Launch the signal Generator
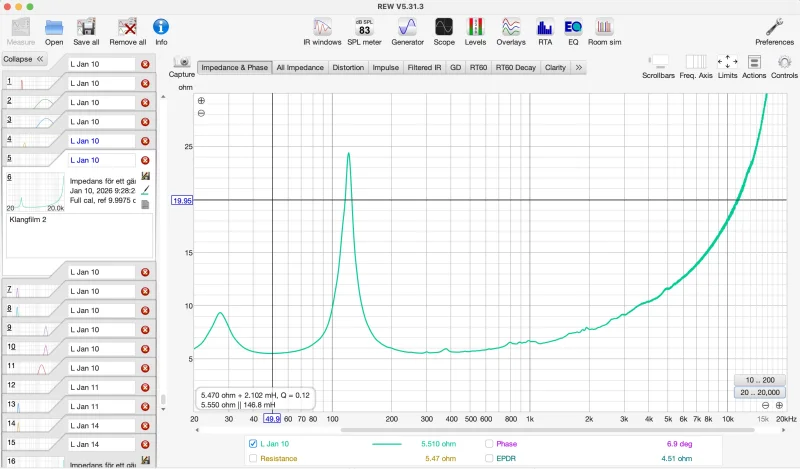This screenshot has height=469, width=800. [x=407, y=30]
